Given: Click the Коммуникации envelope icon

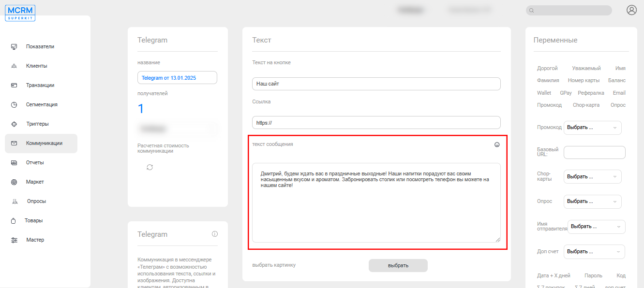Looking at the screenshot, I should click(14, 144).
